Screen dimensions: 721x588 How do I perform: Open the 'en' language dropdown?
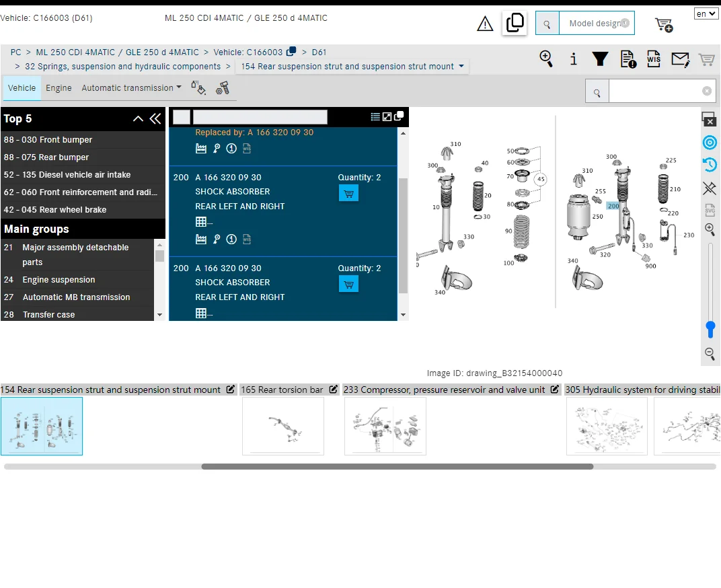(x=706, y=14)
